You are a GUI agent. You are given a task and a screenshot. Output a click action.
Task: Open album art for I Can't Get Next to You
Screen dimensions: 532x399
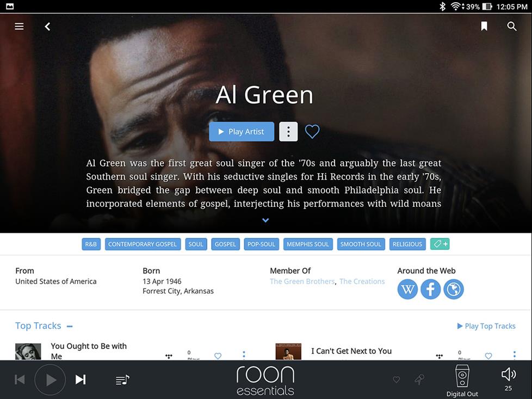pyautogui.click(x=288, y=352)
